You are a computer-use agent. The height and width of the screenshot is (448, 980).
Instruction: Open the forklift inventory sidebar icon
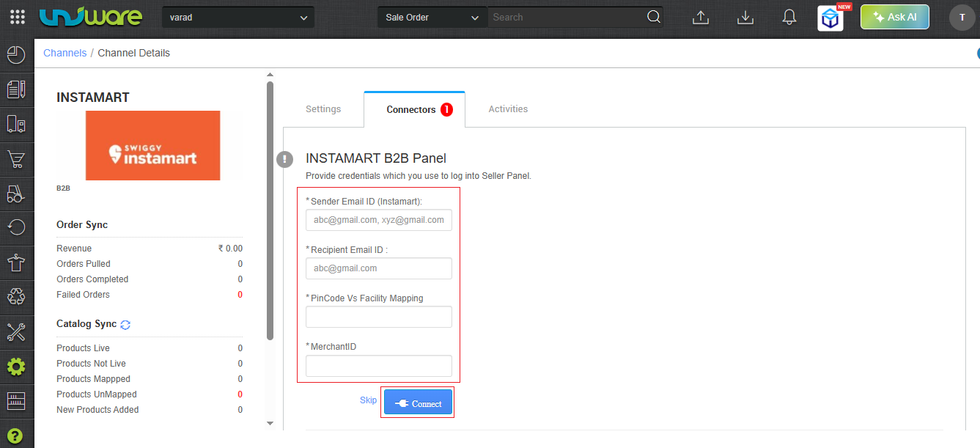16,194
